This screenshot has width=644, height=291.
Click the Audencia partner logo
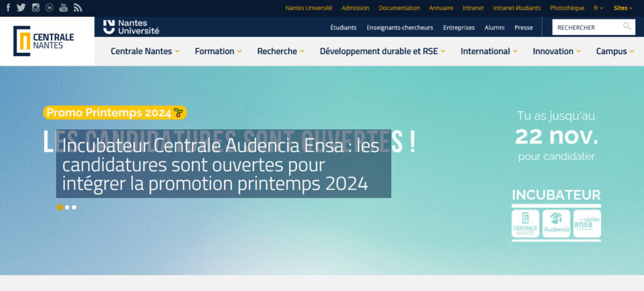pos(556,224)
